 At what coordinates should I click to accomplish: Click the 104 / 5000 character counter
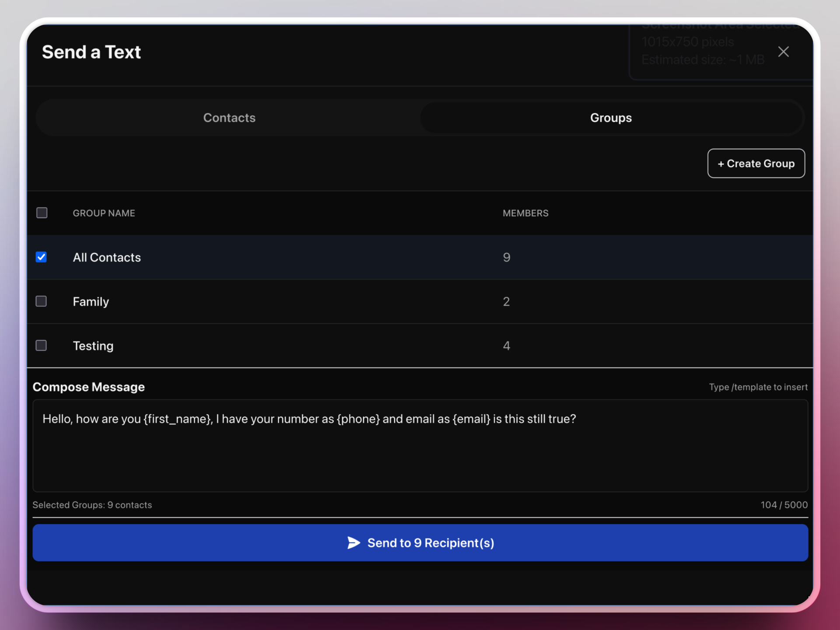coord(784,505)
